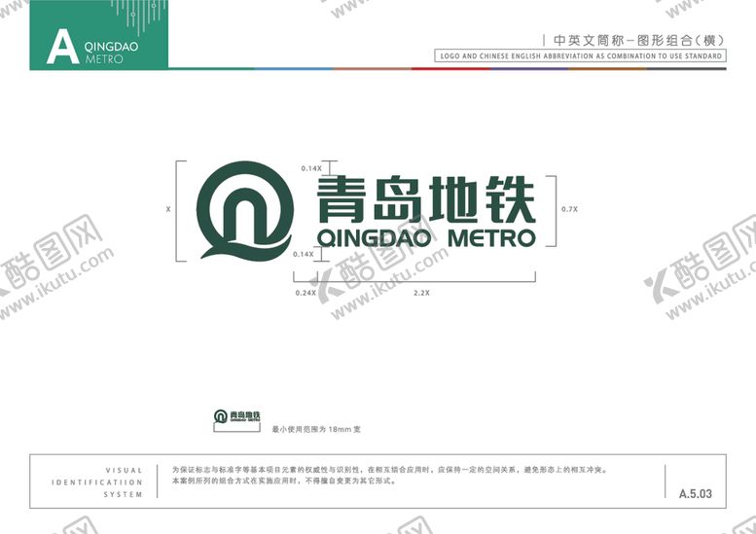Click the large white letter A in header
This screenshot has height=534, width=756.
pyautogui.click(x=62, y=47)
